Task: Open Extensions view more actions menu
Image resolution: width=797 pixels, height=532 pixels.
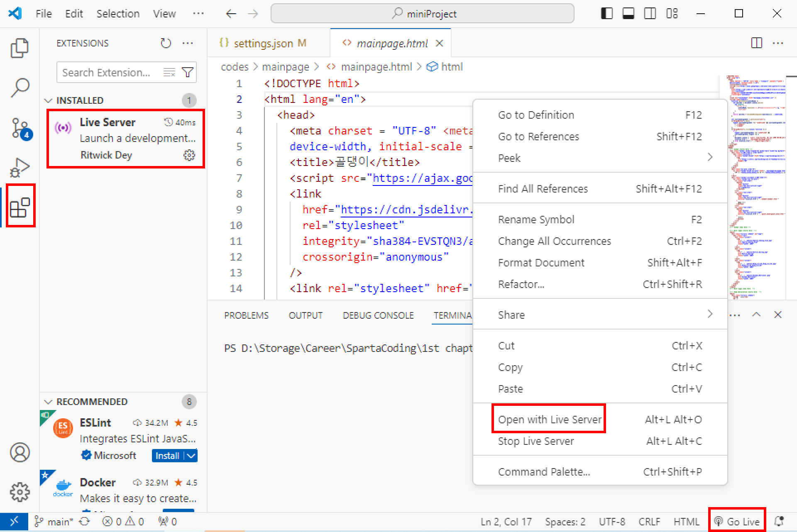Action: 188,43
